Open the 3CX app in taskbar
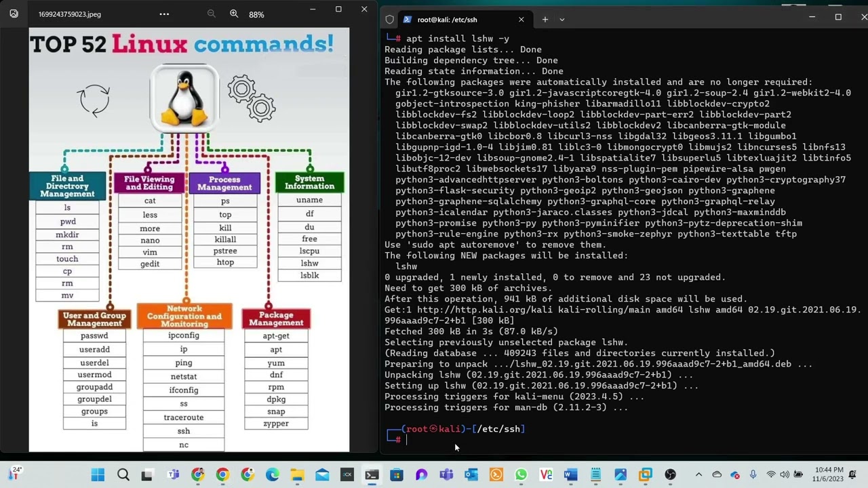The image size is (868, 488). (347, 474)
